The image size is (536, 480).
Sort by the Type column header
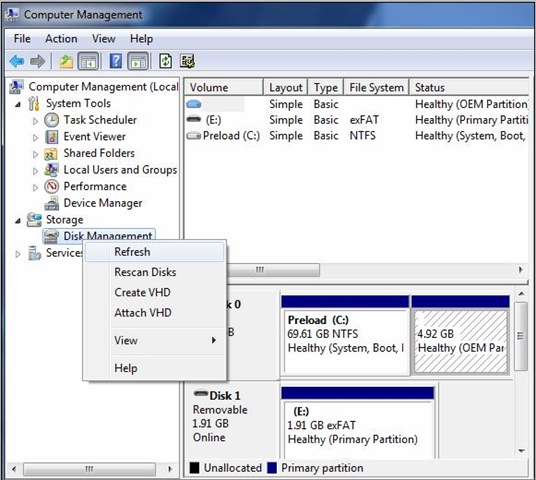click(x=326, y=88)
